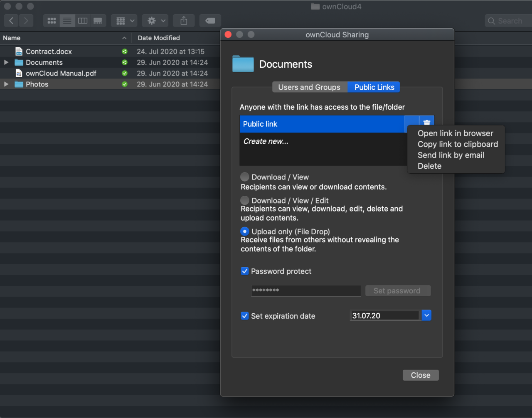Select the Download / View permission

pyautogui.click(x=244, y=177)
